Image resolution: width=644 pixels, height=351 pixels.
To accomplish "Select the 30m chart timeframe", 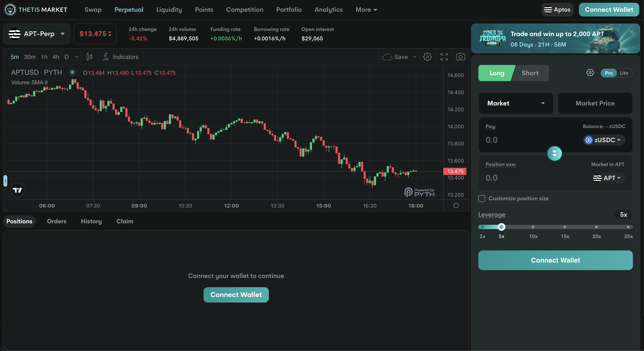I will click(x=30, y=57).
